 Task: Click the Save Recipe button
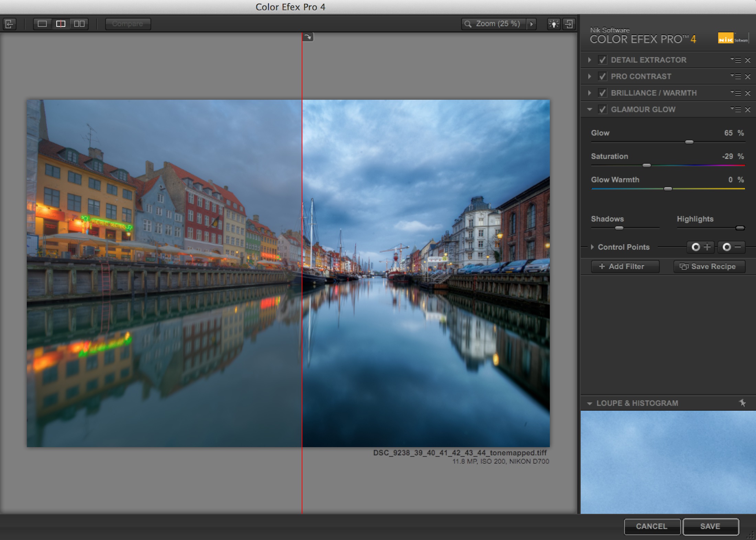[x=709, y=267]
